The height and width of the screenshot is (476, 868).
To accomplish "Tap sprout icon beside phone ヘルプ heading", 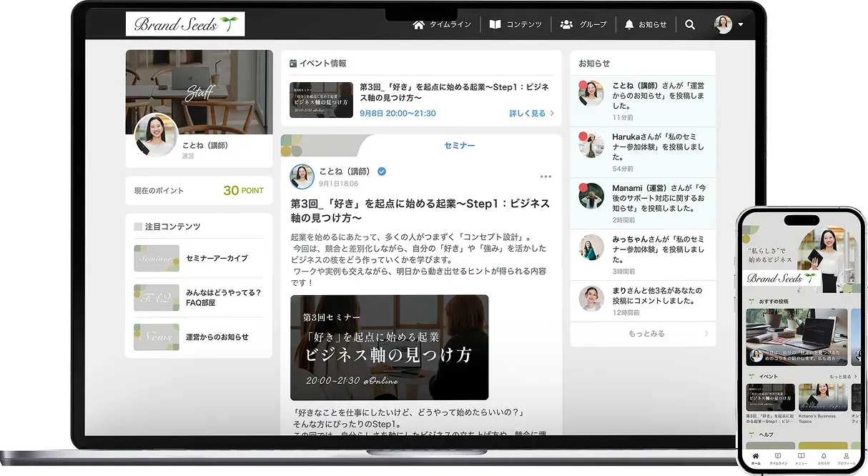I will click(751, 435).
